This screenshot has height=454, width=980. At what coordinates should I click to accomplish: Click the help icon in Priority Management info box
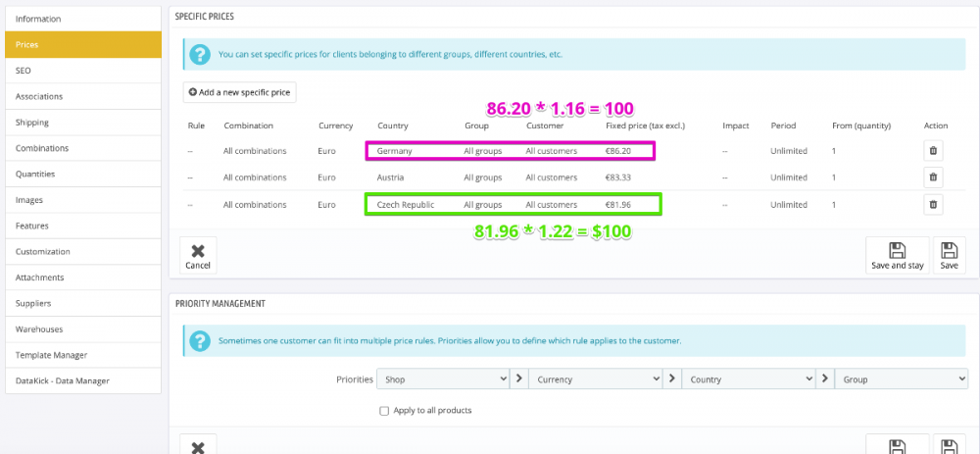(200, 341)
